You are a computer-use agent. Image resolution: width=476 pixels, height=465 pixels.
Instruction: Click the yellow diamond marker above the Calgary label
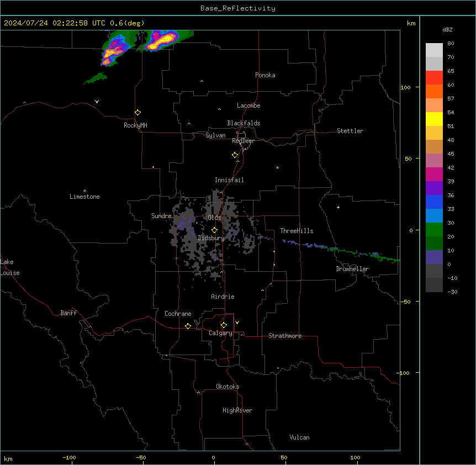pyautogui.click(x=224, y=325)
